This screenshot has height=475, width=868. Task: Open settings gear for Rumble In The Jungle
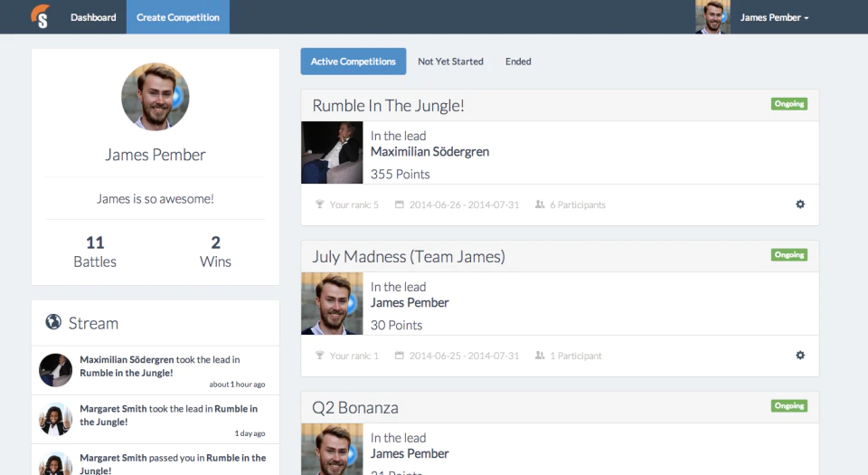(800, 204)
